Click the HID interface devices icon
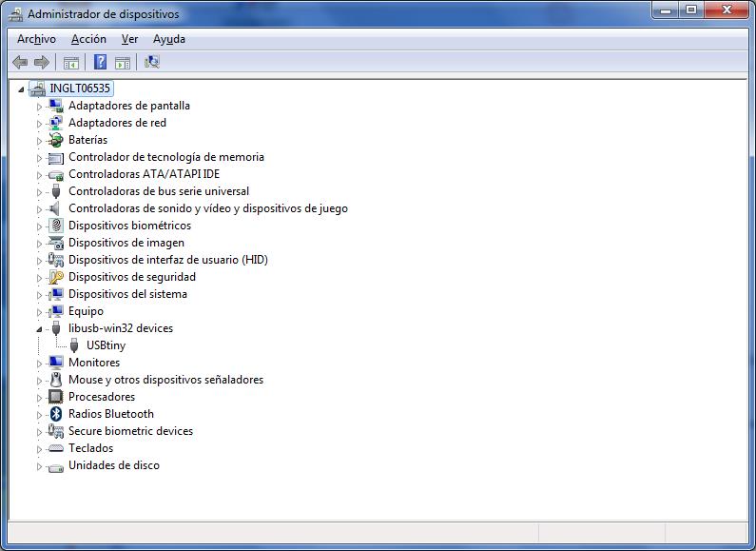This screenshot has height=551, width=756. (x=56, y=260)
